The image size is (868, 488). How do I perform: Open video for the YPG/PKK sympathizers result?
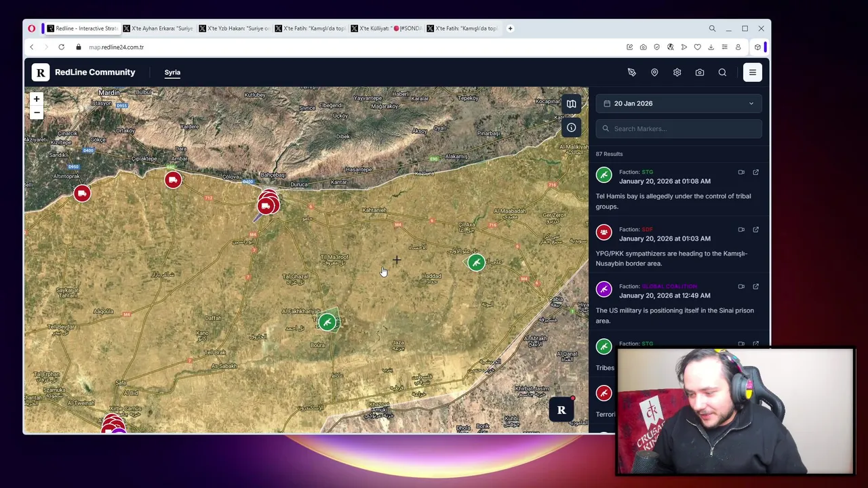pyautogui.click(x=741, y=229)
